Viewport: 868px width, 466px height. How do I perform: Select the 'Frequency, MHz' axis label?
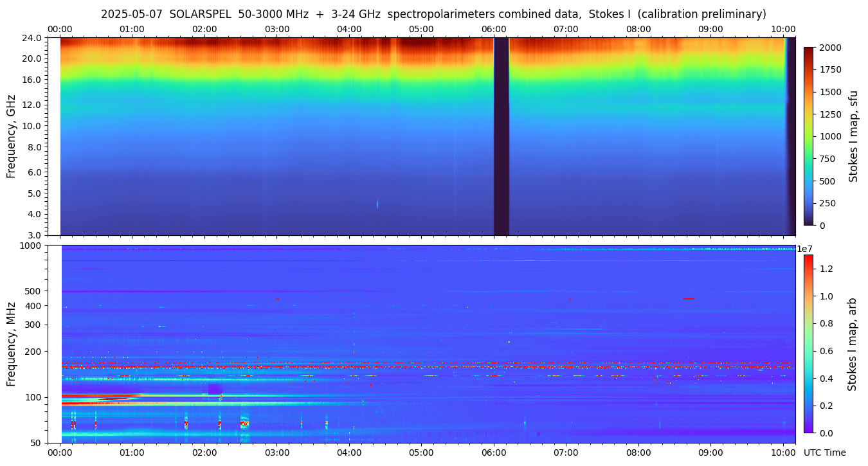coord(11,344)
